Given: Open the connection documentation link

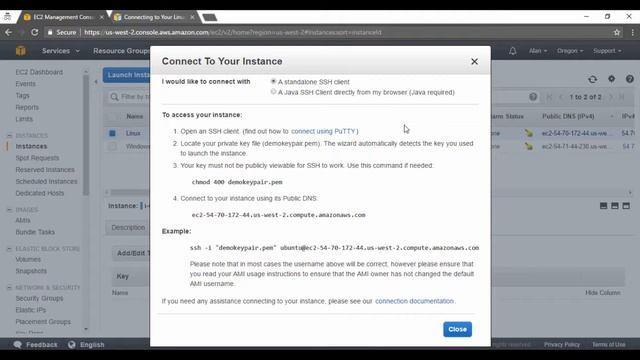Looking at the screenshot, I should pyautogui.click(x=414, y=301).
